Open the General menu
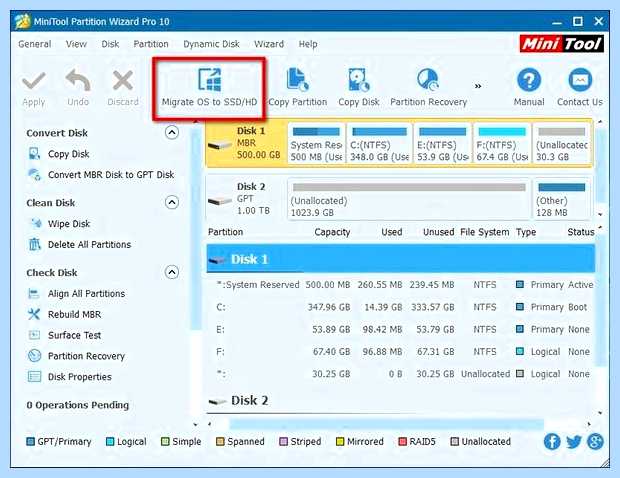The width and height of the screenshot is (620, 478). (x=35, y=44)
